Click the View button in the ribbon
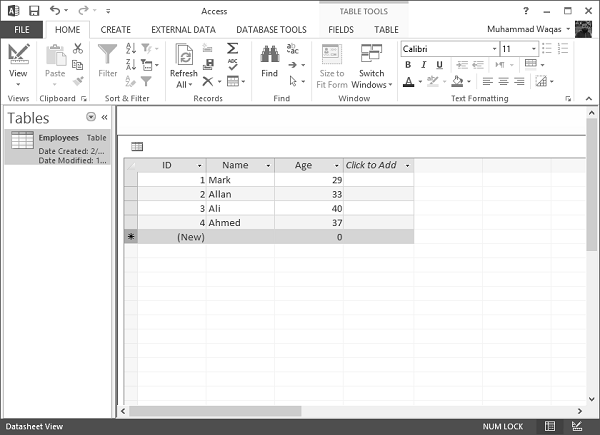600x435 pixels. pyautogui.click(x=18, y=61)
